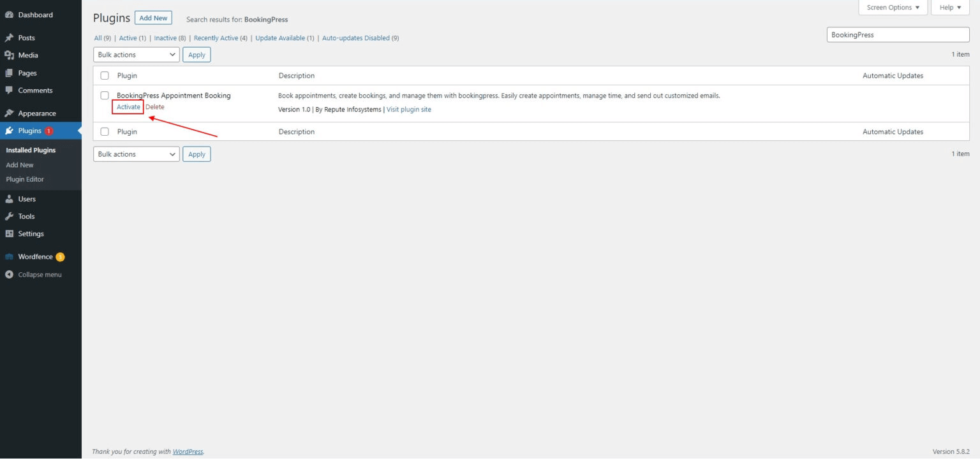Expand the Screen Options panel
This screenshot has width=980, height=459.
pos(893,8)
